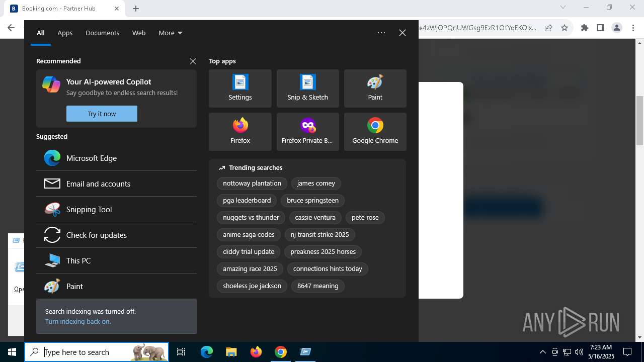Search trending connections hints today
Image resolution: width=644 pixels, height=362 pixels.
pos(328,268)
